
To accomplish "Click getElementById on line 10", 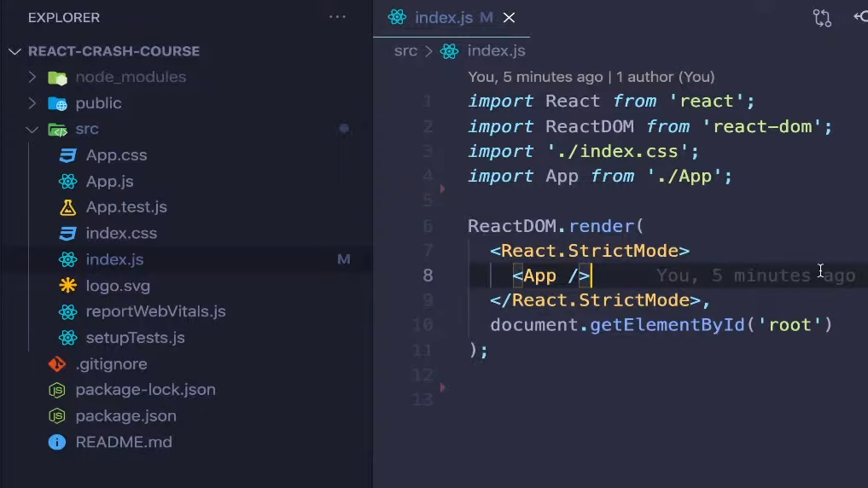I will (667, 325).
